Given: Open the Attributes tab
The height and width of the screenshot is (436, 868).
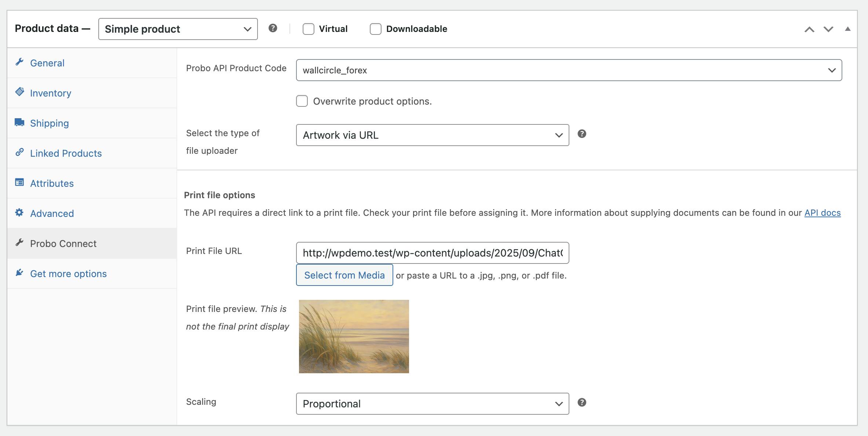Looking at the screenshot, I should tap(52, 184).
